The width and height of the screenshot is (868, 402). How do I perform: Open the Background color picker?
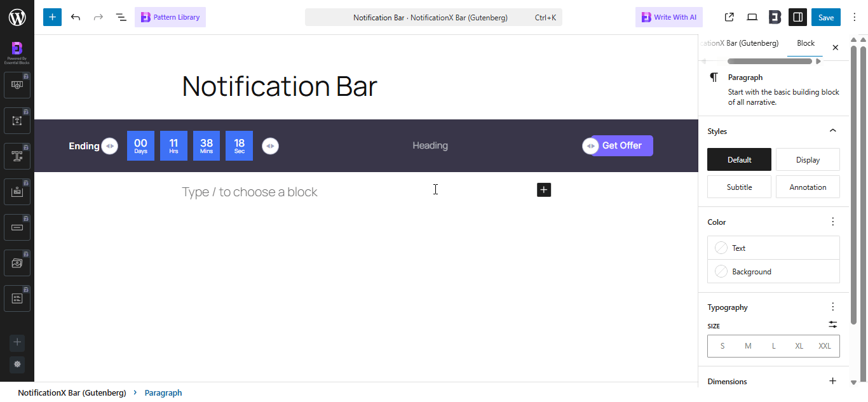pyautogui.click(x=773, y=271)
